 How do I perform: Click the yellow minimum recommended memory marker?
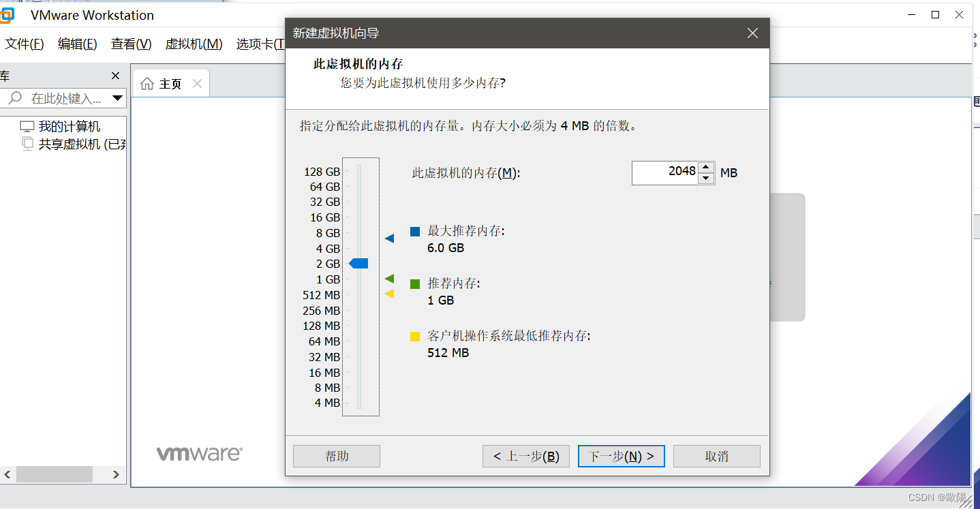point(389,294)
